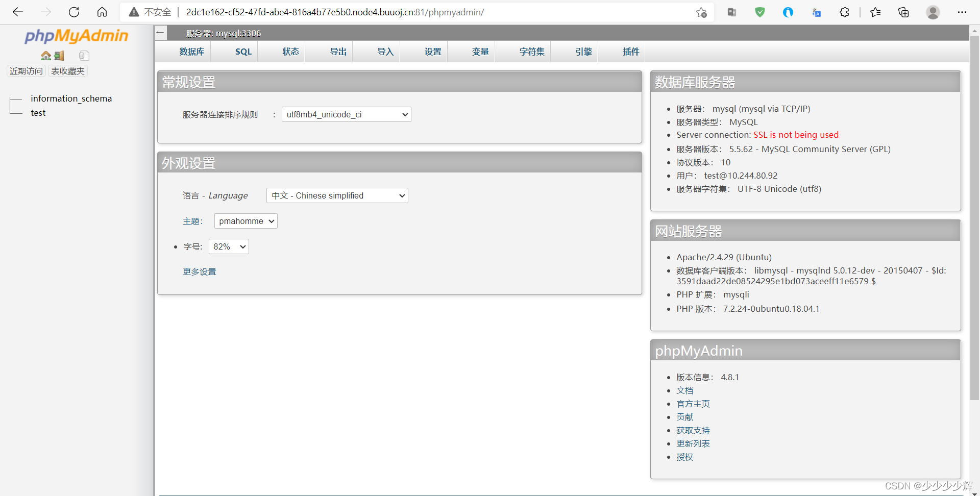Open the language selection dropdown
Viewport: 980px width, 496px height.
pos(337,195)
